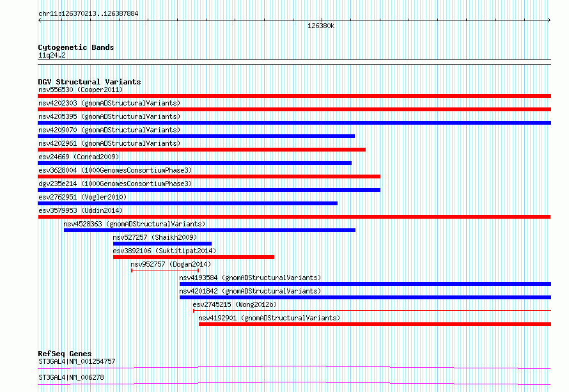Click the nsv4201842 blue variant bar
This screenshot has height=392, width=569.
366,297
